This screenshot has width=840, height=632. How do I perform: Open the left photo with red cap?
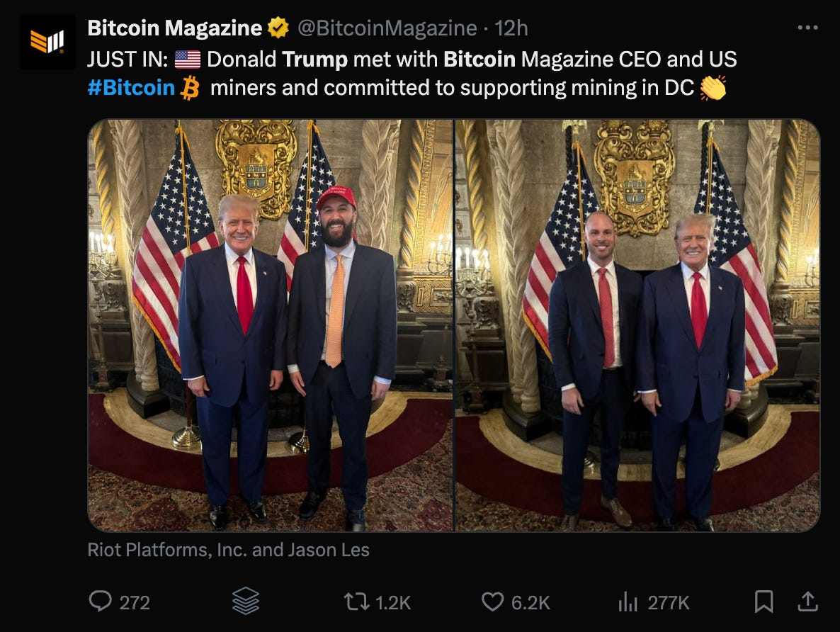[x=271, y=325]
